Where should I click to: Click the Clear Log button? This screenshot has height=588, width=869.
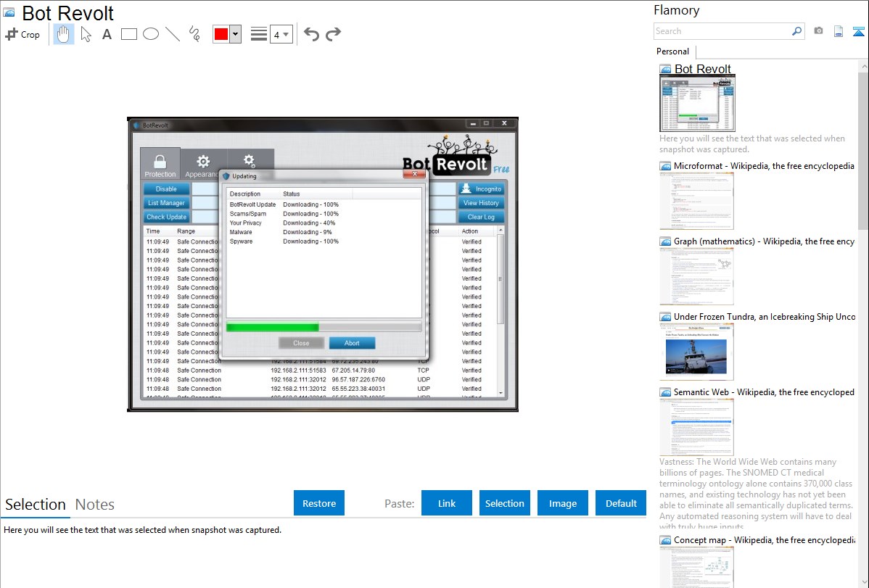click(x=481, y=218)
